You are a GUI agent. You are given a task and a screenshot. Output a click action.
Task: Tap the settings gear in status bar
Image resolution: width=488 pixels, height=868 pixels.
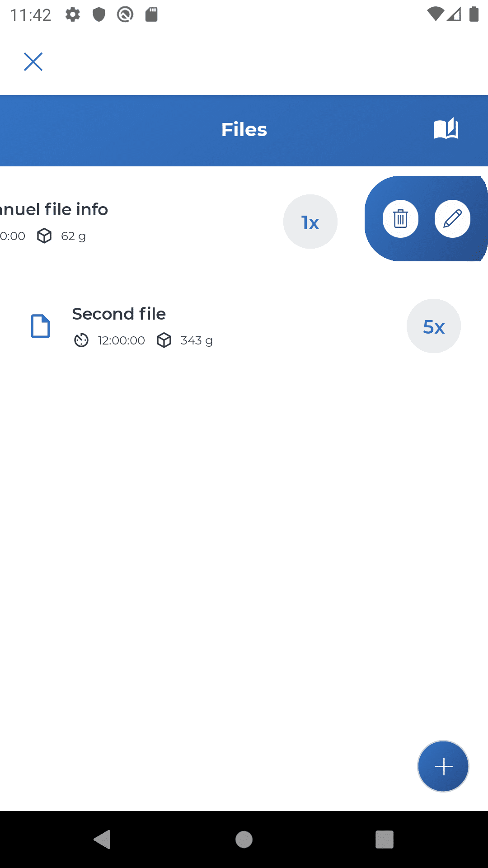pos(73,14)
